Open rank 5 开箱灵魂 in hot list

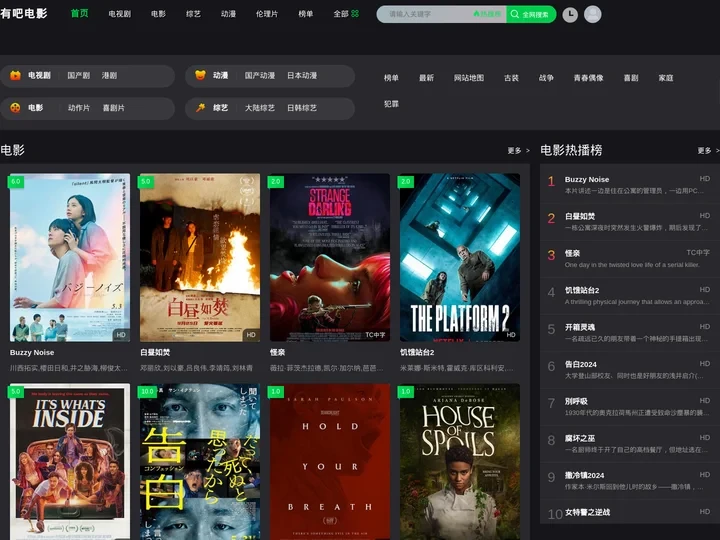(x=630, y=333)
